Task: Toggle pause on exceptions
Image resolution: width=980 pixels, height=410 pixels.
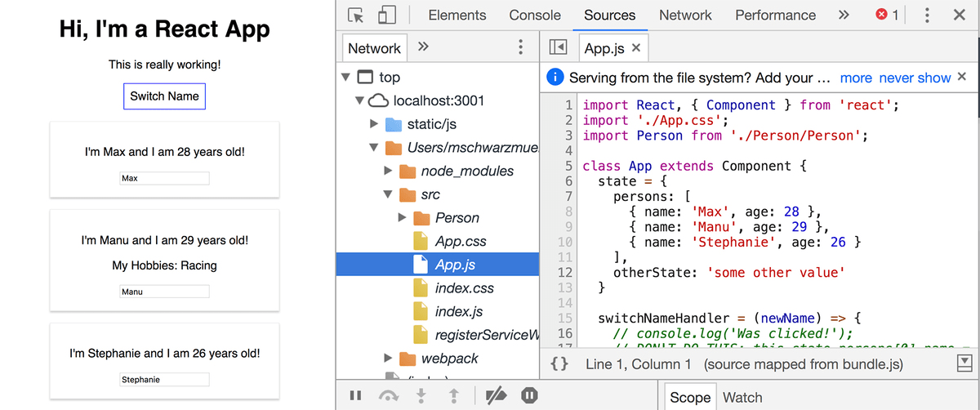Action: pos(529,396)
